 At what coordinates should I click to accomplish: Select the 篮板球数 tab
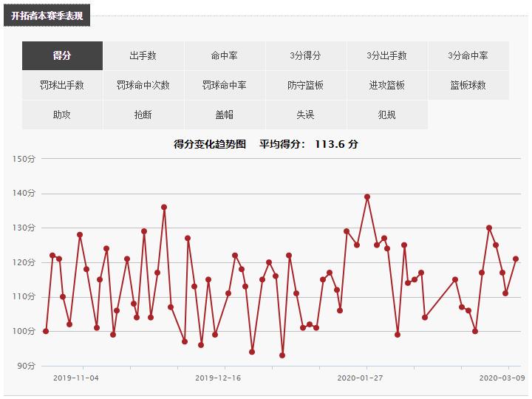(468, 85)
